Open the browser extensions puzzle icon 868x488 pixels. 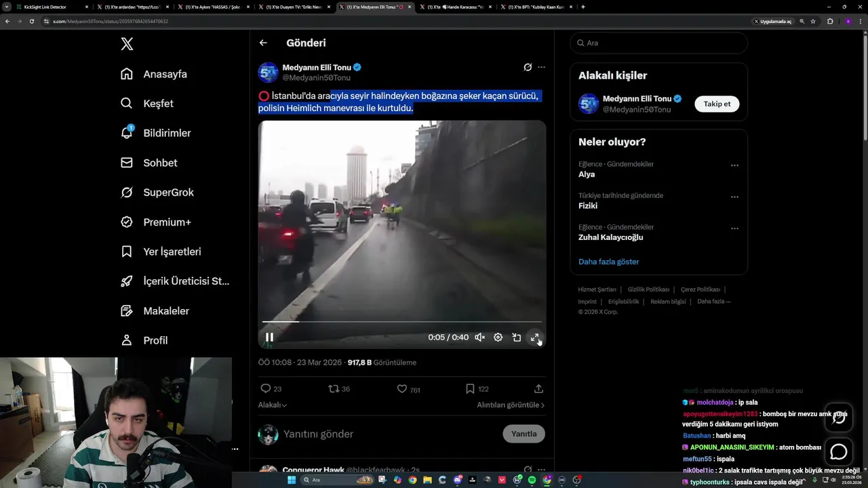tap(830, 21)
